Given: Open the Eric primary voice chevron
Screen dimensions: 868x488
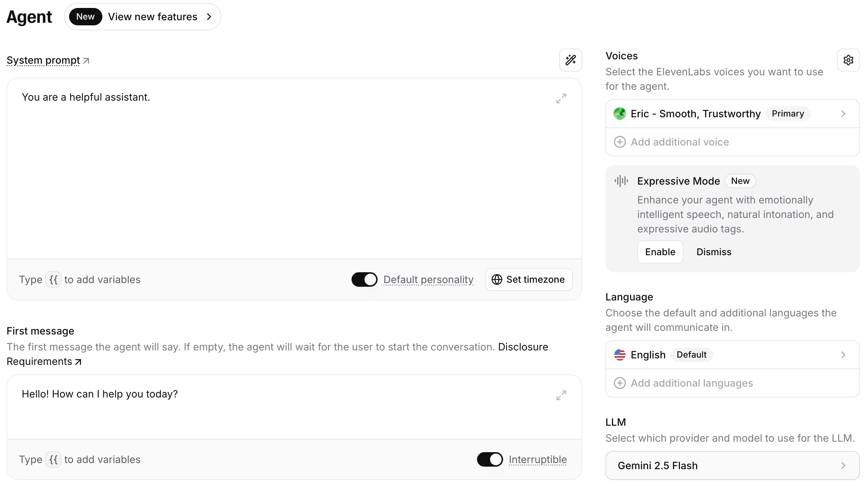Looking at the screenshot, I should tap(843, 114).
